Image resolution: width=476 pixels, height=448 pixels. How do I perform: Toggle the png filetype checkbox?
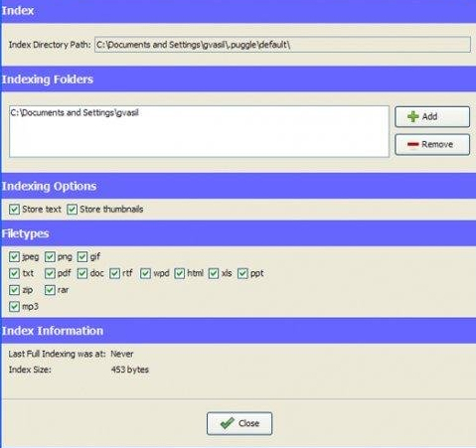tap(50, 256)
